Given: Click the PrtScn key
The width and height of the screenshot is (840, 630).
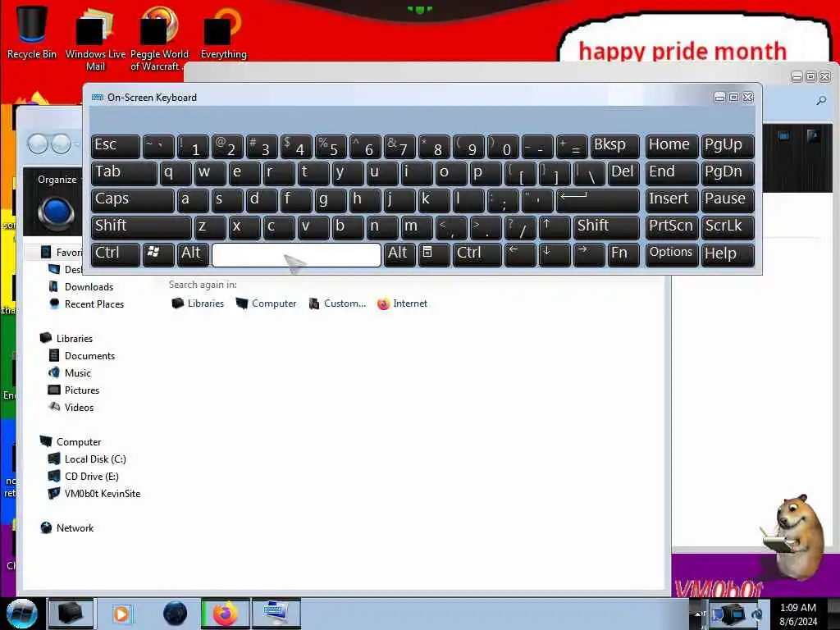Looking at the screenshot, I should pyautogui.click(x=671, y=226).
